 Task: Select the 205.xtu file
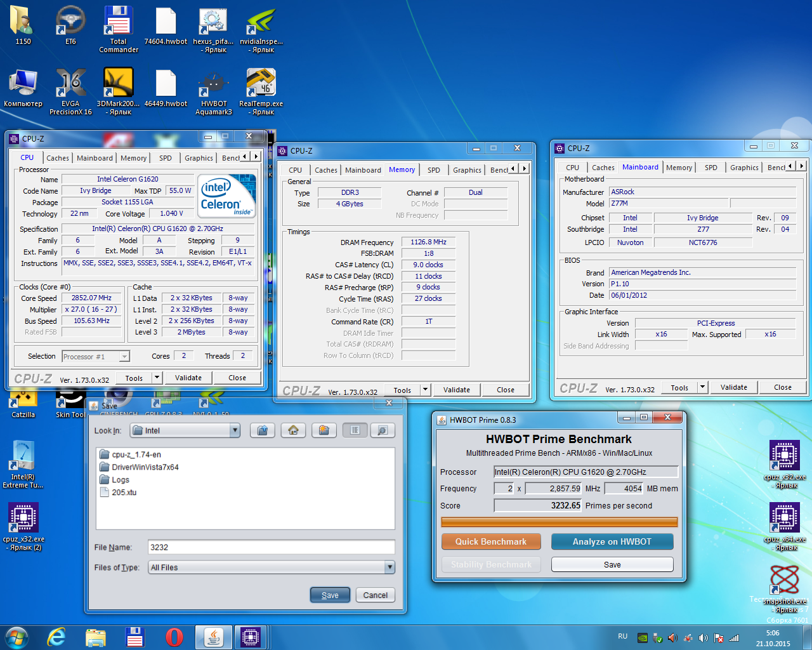coord(119,493)
